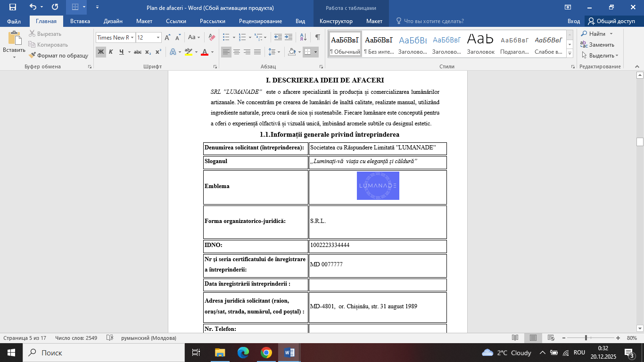Toggle strikethrough text formatting

138,52
